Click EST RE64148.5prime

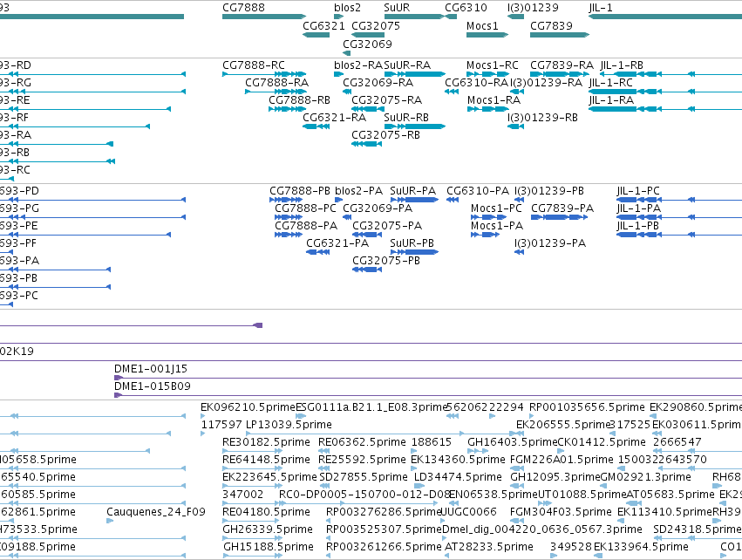(x=267, y=460)
